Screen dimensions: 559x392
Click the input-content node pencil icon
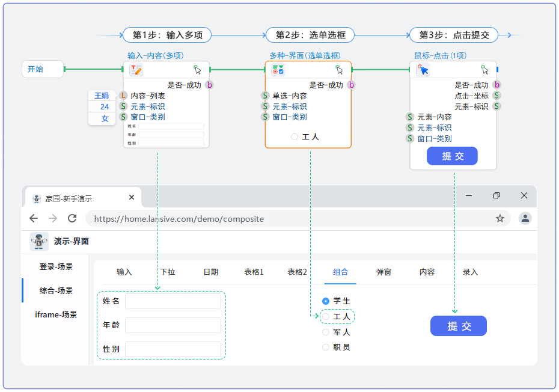(136, 70)
